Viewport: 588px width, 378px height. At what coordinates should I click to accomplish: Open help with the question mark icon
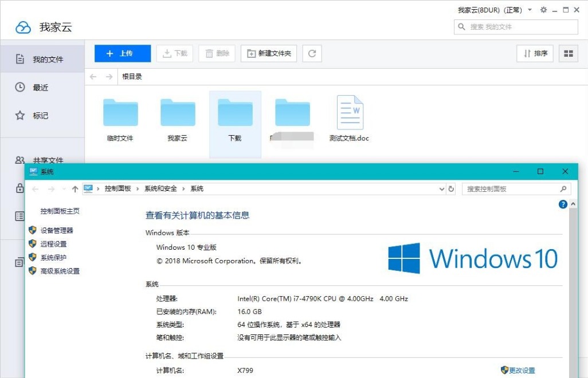tap(563, 204)
